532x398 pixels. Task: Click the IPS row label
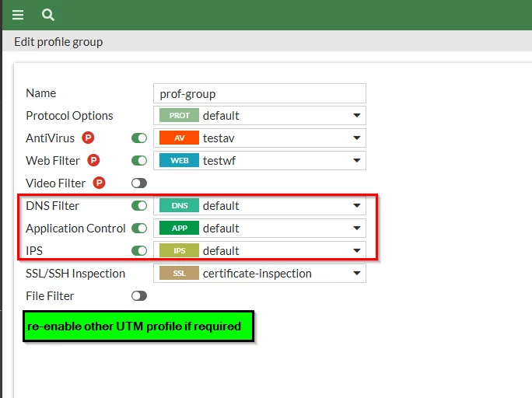[x=34, y=251]
